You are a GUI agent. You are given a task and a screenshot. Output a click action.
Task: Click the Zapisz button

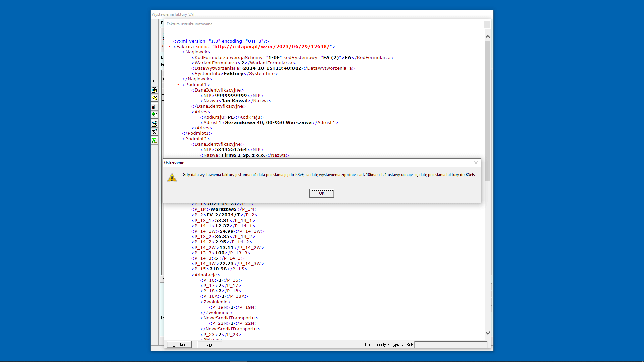(209, 344)
